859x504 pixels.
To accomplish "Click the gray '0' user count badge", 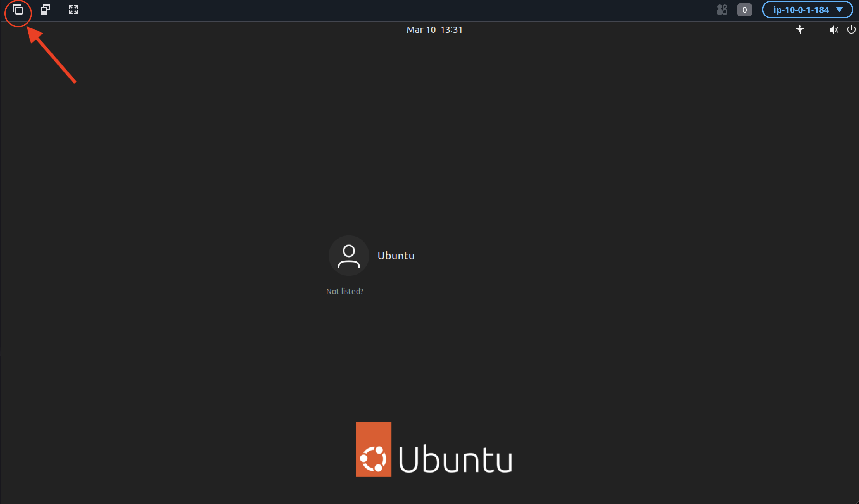I will coord(744,10).
